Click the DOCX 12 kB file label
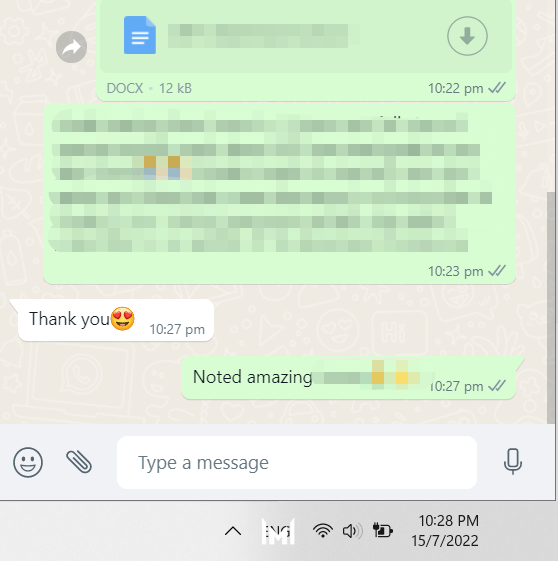The width and height of the screenshot is (558, 561). (x=149, y=88)
